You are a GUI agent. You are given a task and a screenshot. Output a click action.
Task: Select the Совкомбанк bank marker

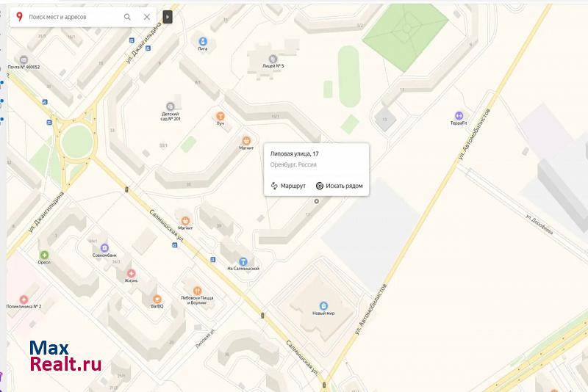(104, 248)
